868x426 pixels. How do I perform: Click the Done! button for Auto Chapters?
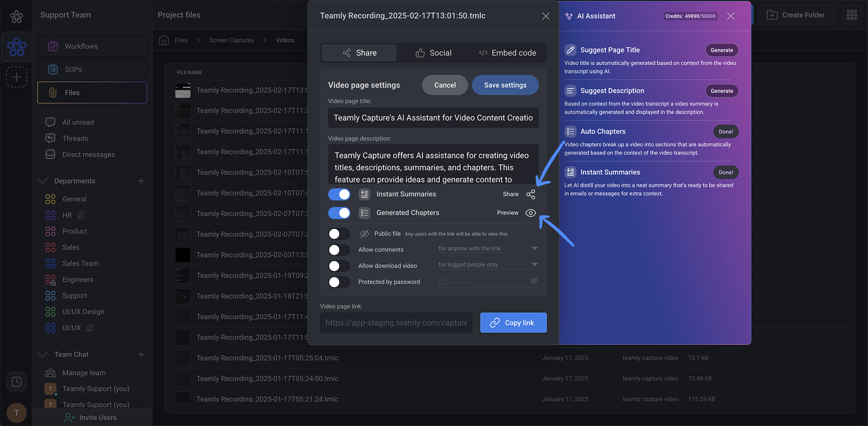(726, 132)
